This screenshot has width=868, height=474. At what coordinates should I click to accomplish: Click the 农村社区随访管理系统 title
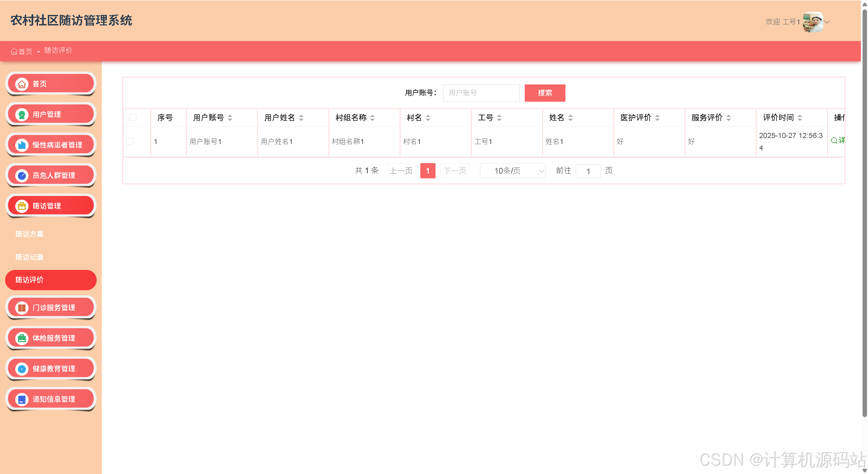coord(71,20)
